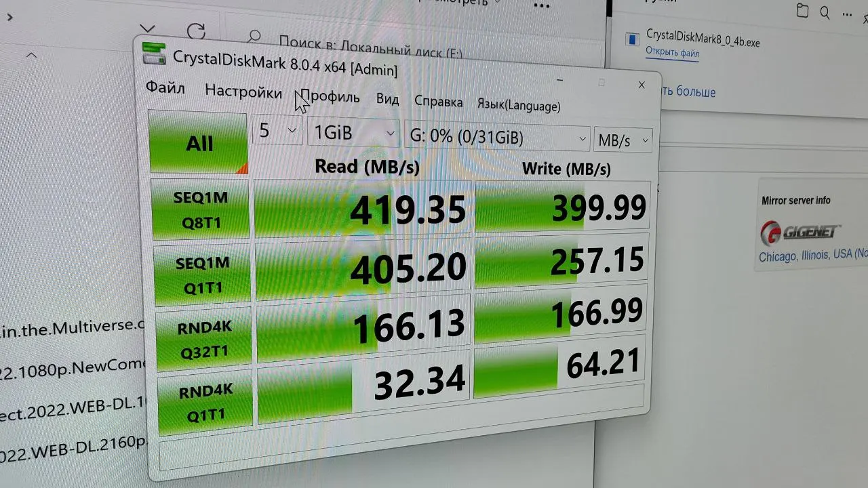This screenshot has height=488, width=868.
Task: Expand the address history chevron in Explorer
Action: point(146,29)
